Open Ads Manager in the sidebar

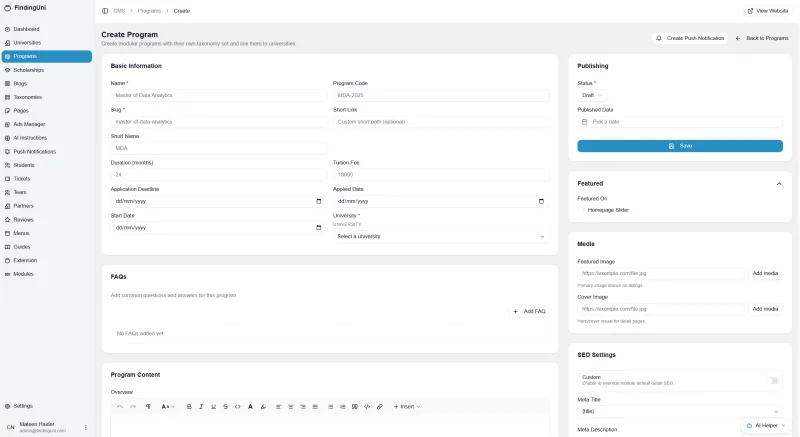(x=47, y=124)
